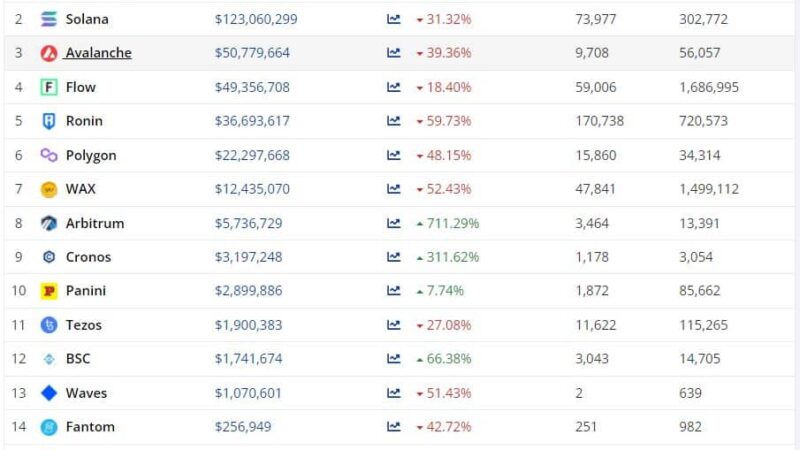Viewport: 800px width, 450px height.
Task: View the chart for Ronin's sales
Action: point(394,121)
